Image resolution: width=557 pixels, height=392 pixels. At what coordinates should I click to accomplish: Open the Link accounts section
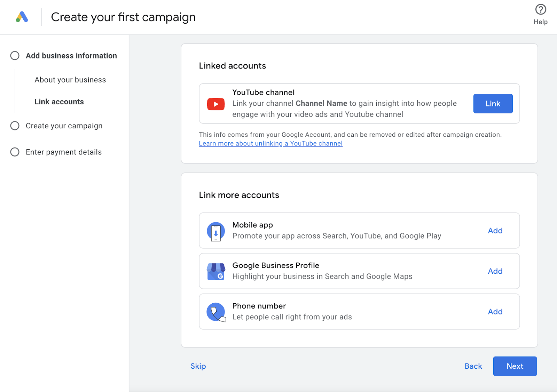coord(59,102)
